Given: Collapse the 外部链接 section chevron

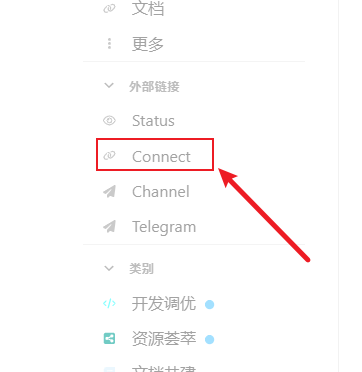Looking at the screenshot, I should click(109, 86).
